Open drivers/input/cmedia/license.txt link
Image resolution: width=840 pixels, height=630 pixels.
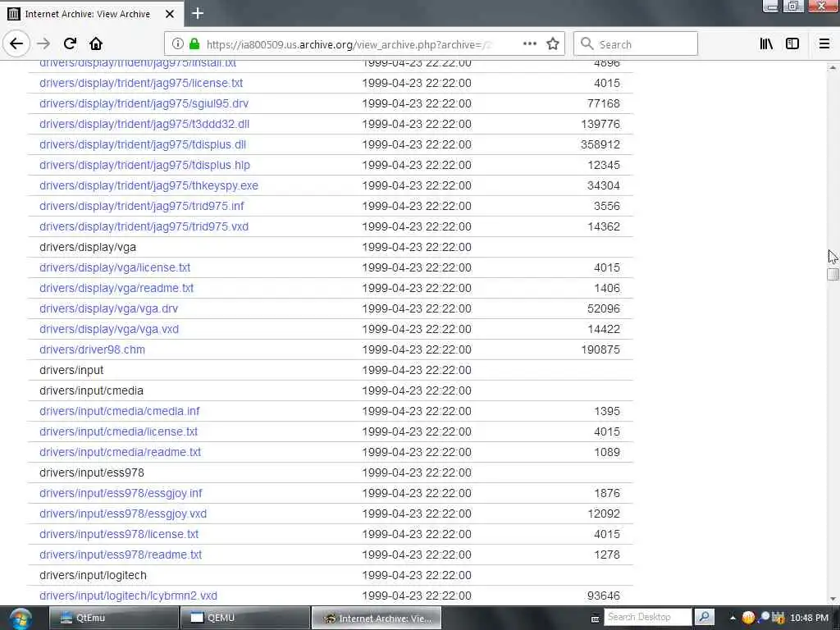[x=118, y=431]
